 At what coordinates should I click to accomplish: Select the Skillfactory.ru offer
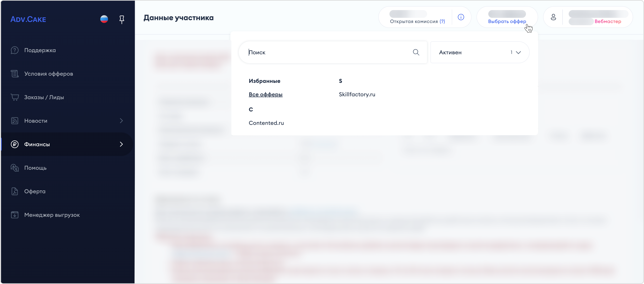[x=357, y=94]
